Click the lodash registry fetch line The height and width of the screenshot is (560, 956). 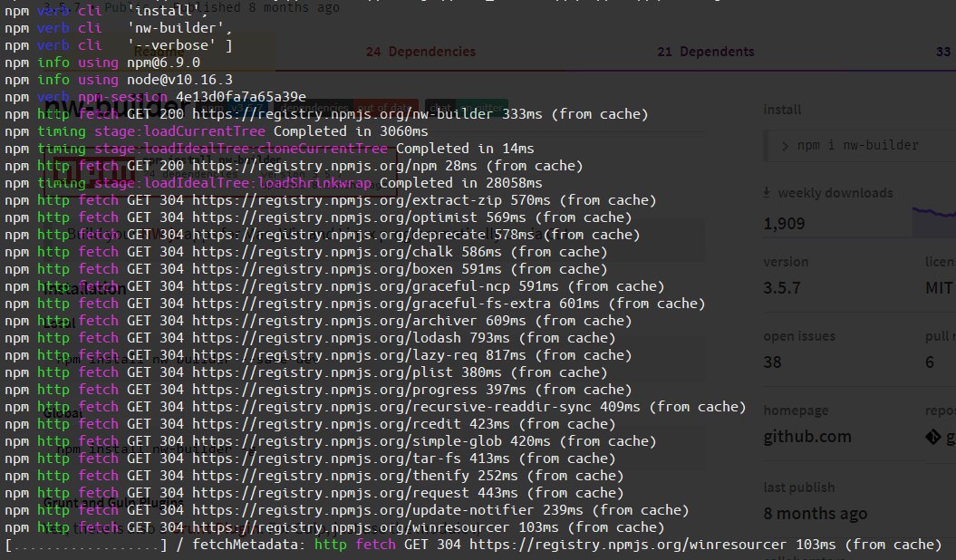click(310, 338)
